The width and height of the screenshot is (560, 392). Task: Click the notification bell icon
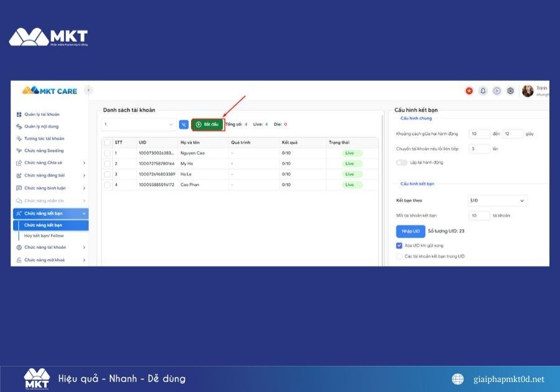click(x=483, y=91)
